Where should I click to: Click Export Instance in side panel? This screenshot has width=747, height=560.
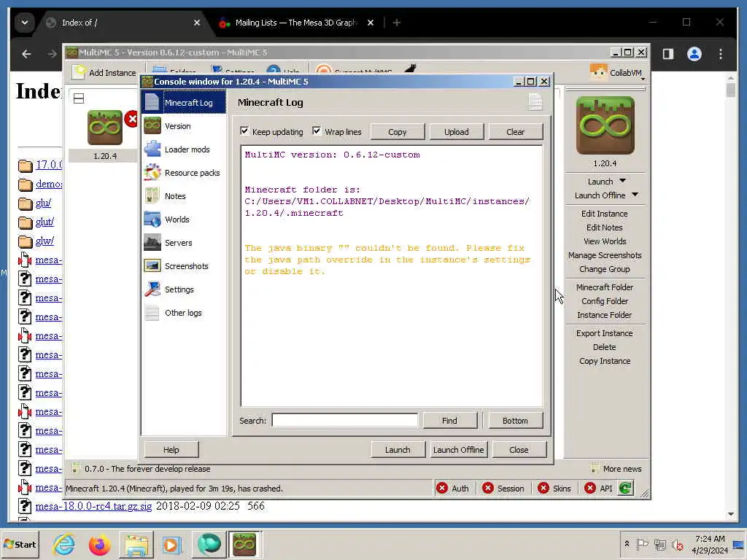[x=605, y=333]
